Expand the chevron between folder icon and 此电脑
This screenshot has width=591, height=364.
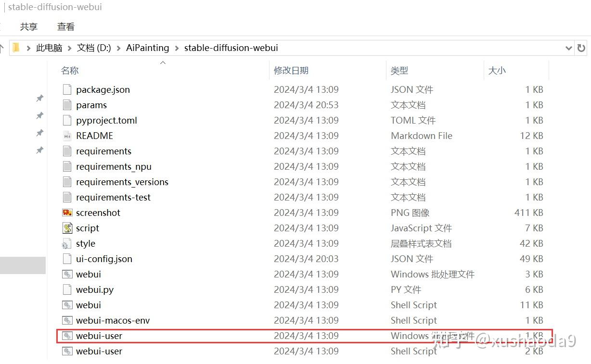pyautogui.click(x=29, y=48)
